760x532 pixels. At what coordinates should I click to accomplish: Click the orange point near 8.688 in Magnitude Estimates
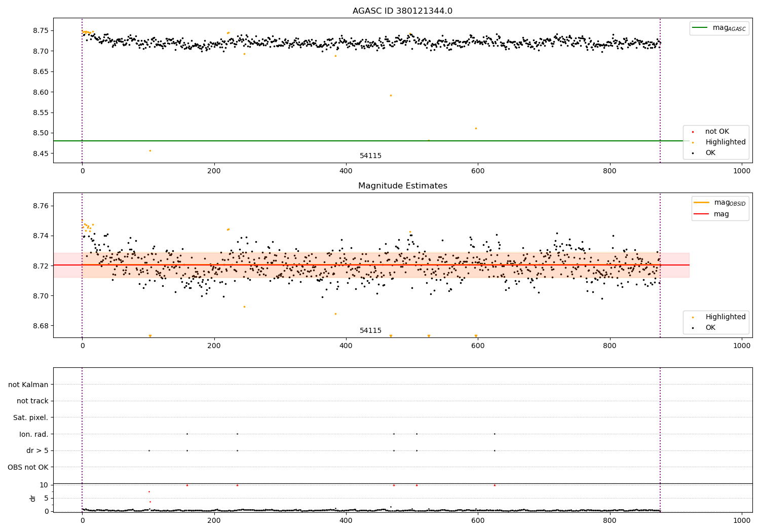pos(335,314)
